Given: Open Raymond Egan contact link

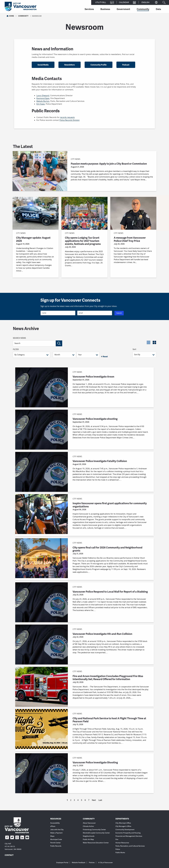Looking at the screenshot, I should pyautogui.click(x=43, y=98).
